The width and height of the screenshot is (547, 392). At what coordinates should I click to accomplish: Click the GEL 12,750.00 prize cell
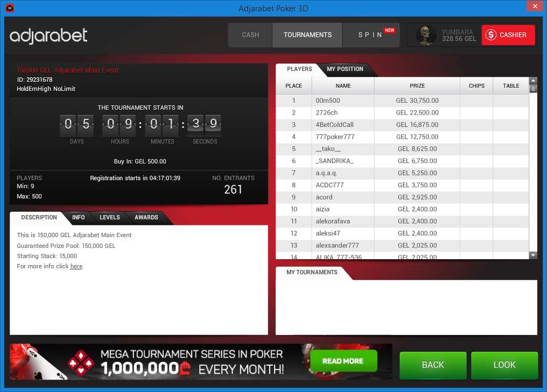417,137
